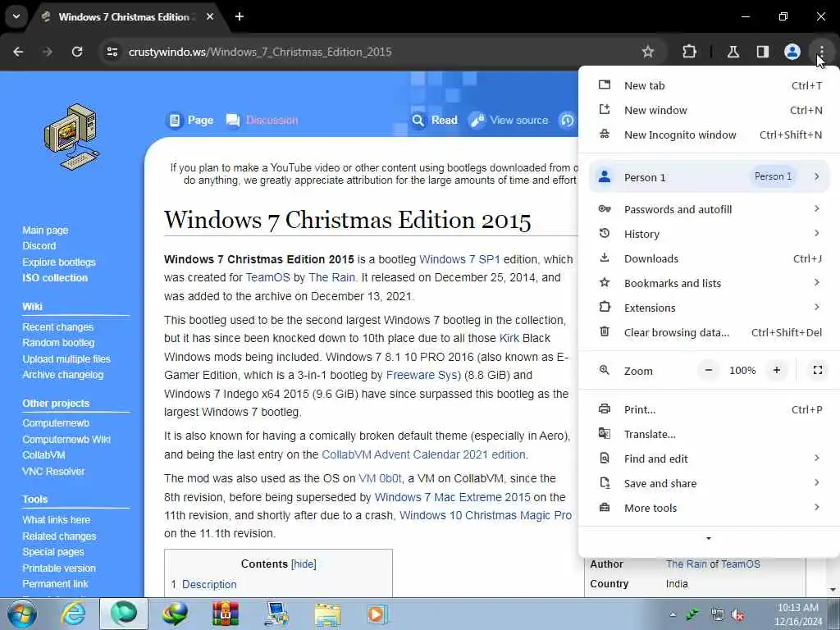Open the Windows Start orb

[x=22, y=614]
